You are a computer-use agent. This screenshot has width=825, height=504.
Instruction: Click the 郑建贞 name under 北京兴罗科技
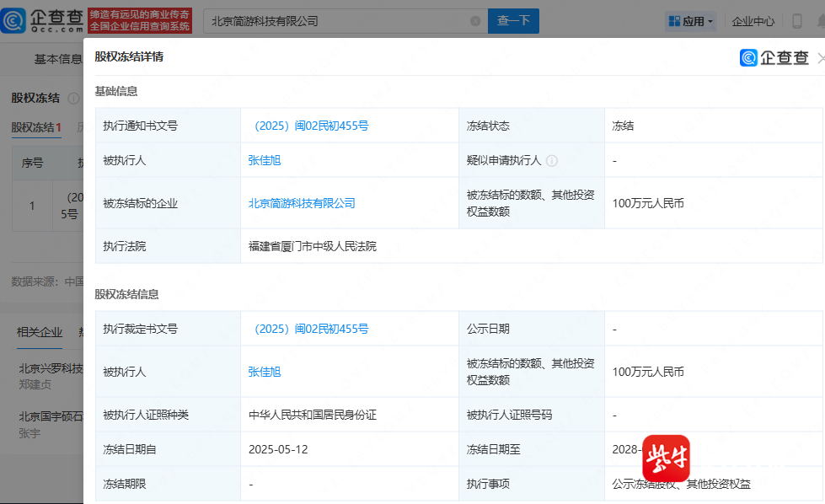coord(35,384)
